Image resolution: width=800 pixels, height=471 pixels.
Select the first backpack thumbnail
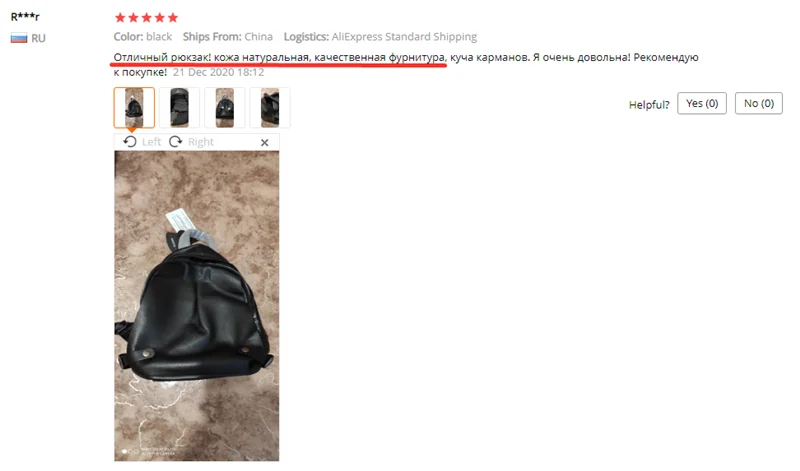tap(134, 108)
